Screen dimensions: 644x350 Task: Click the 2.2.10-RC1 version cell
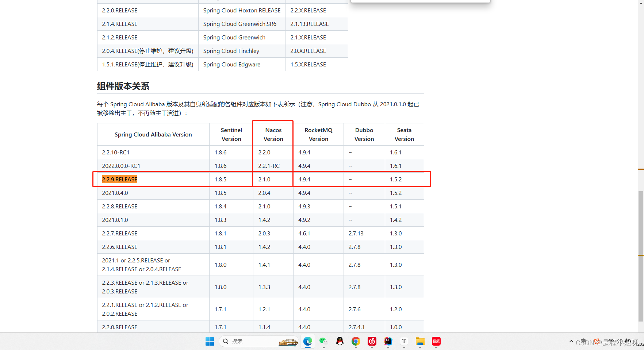pyautogui.click(x=153, y=152)
